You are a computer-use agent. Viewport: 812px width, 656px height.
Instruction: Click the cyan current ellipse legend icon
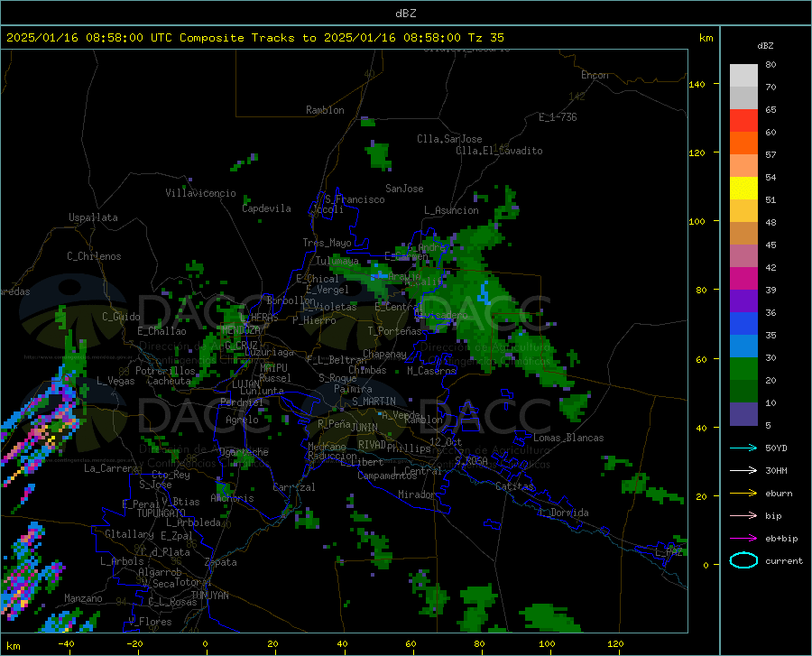pyautogui.click(x=743, y=560)
